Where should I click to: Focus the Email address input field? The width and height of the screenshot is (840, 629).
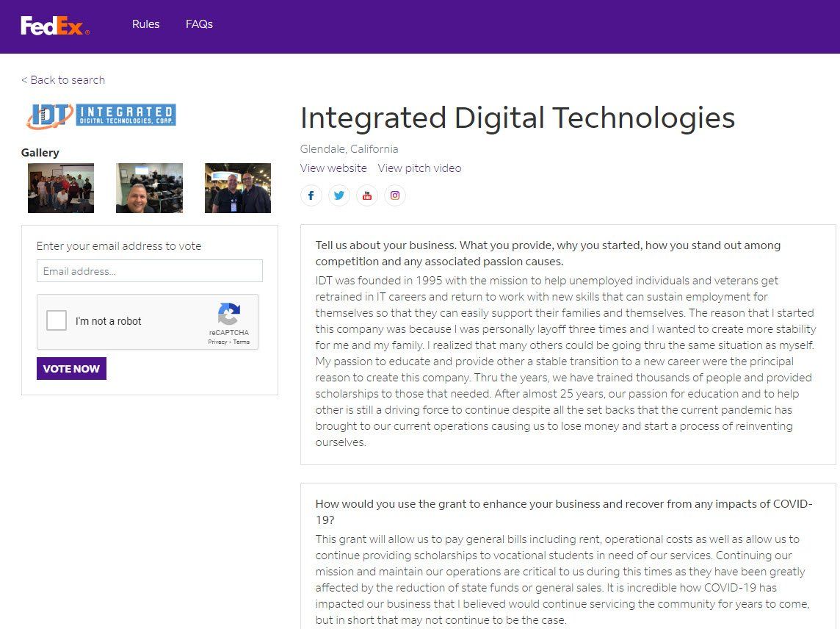tap(150, 271)
